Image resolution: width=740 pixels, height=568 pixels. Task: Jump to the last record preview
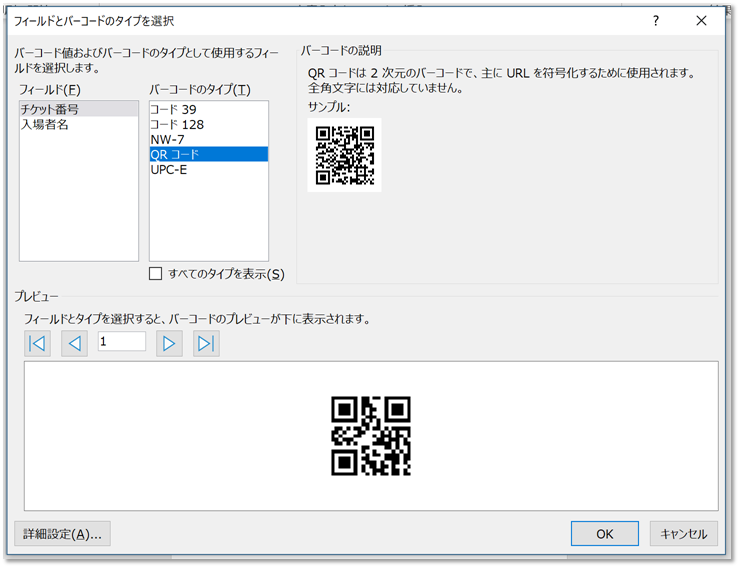tap(206, 343)
